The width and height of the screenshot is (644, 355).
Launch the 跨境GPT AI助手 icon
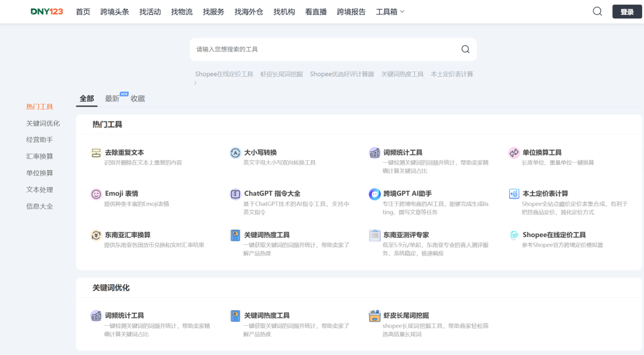[374, 194]
